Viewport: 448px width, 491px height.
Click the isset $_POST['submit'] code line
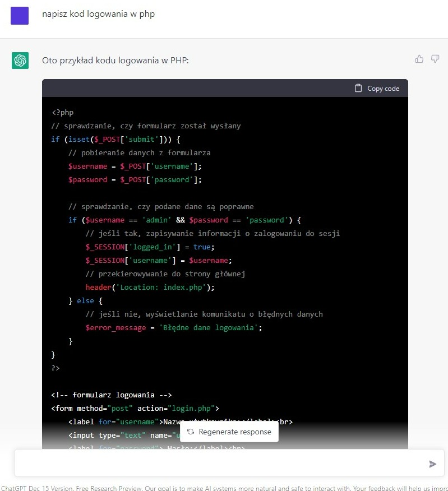point(116,140)
